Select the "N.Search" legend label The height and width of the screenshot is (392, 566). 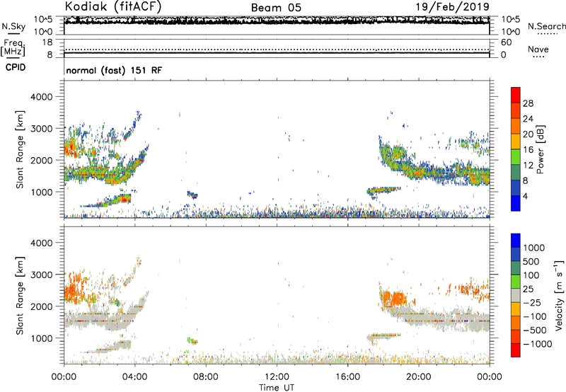pos(546,26)
